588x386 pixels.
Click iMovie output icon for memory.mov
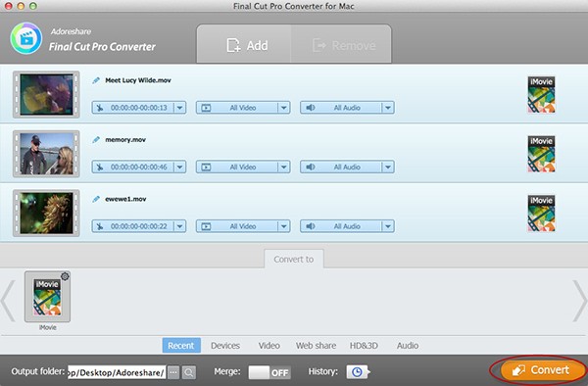[541, 154]
